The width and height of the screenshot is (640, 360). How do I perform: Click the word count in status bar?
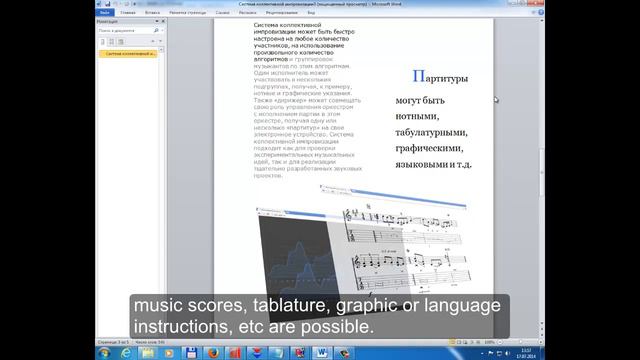(150, 342)
